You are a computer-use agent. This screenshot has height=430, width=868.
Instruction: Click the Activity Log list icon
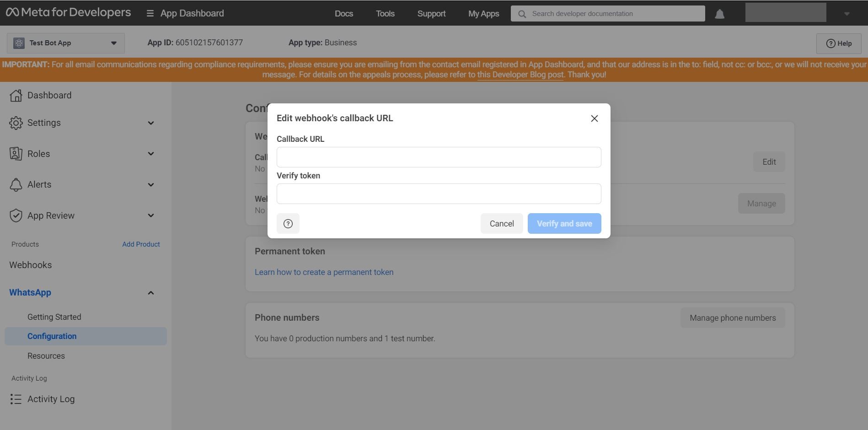point(16,399)
